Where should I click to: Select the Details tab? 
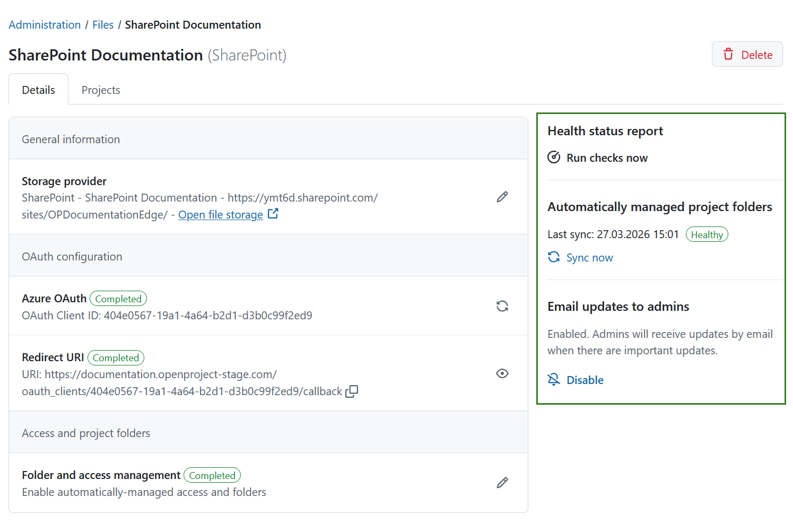38,89
